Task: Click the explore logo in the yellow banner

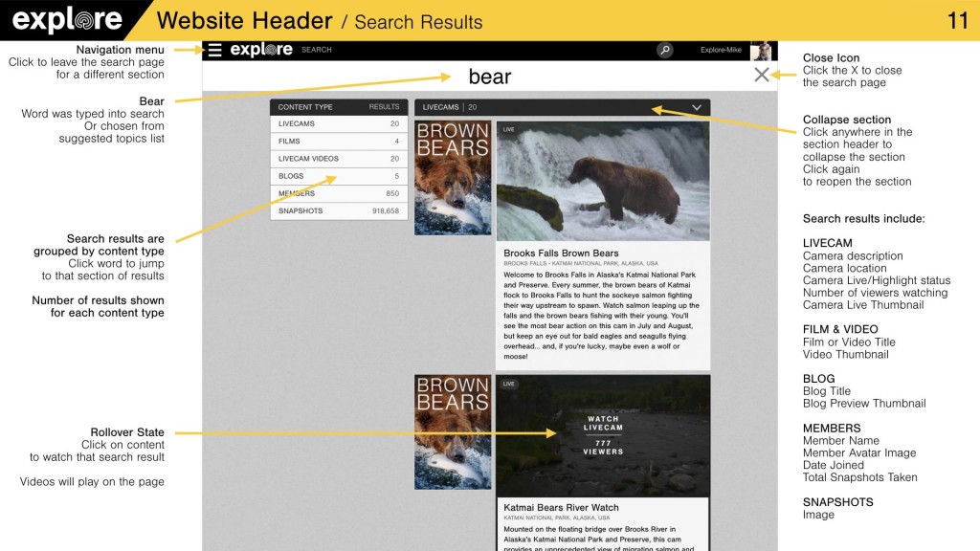Action: pyautogui.click(x=67, y=20)
